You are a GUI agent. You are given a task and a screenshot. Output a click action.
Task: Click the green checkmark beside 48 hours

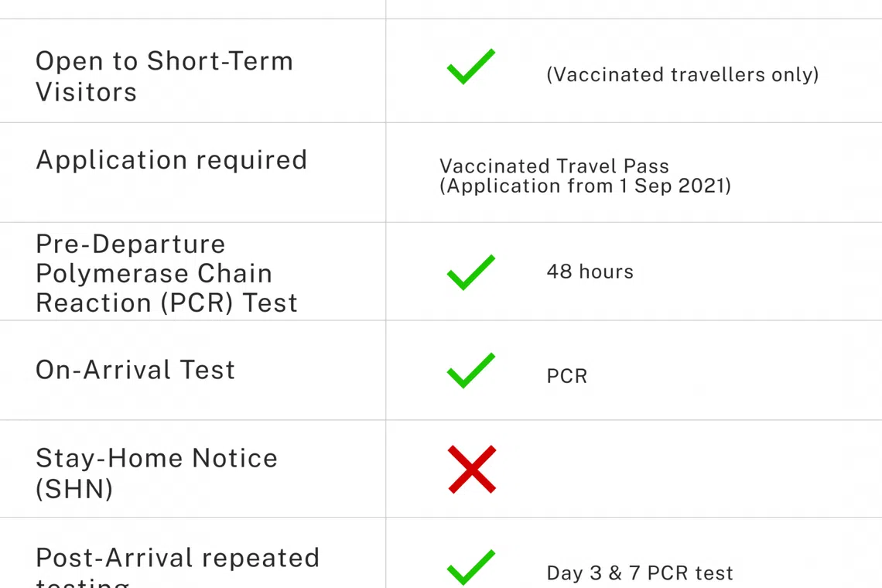tap(470, 272)
